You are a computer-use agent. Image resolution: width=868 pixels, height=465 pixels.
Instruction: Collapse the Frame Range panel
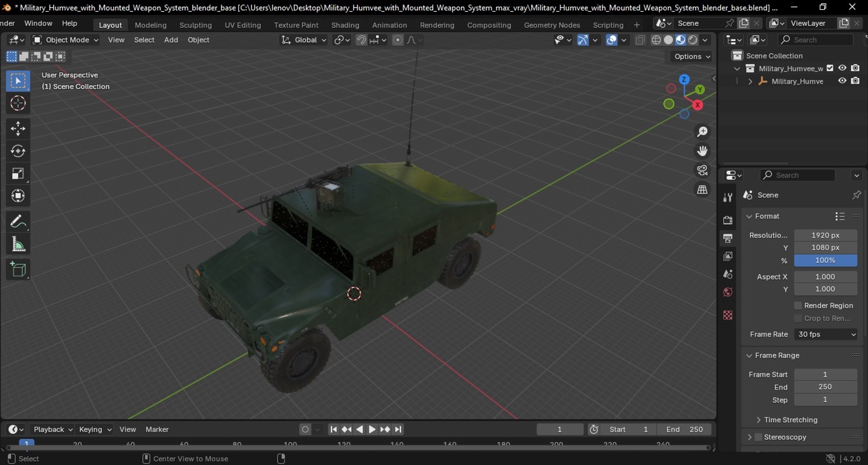(750, 356)
